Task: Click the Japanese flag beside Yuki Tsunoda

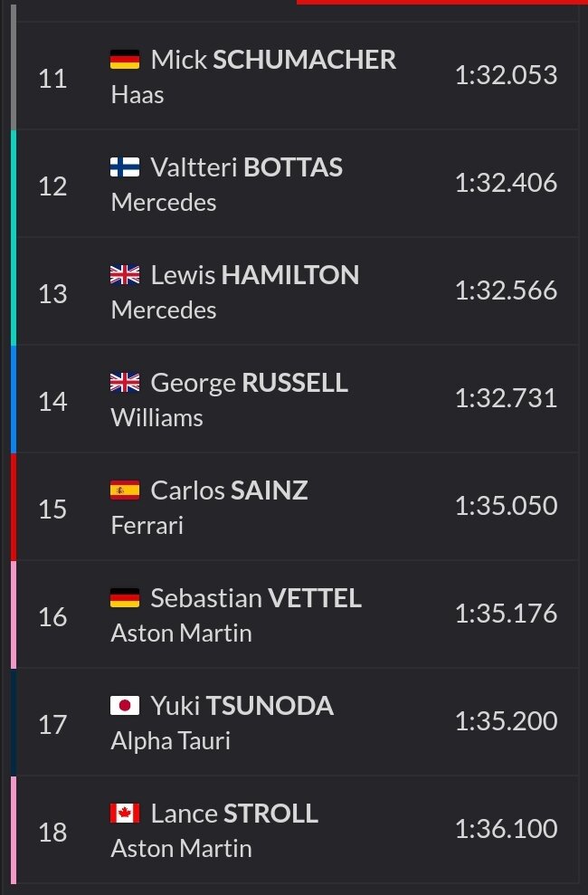Action: [125, 706]
